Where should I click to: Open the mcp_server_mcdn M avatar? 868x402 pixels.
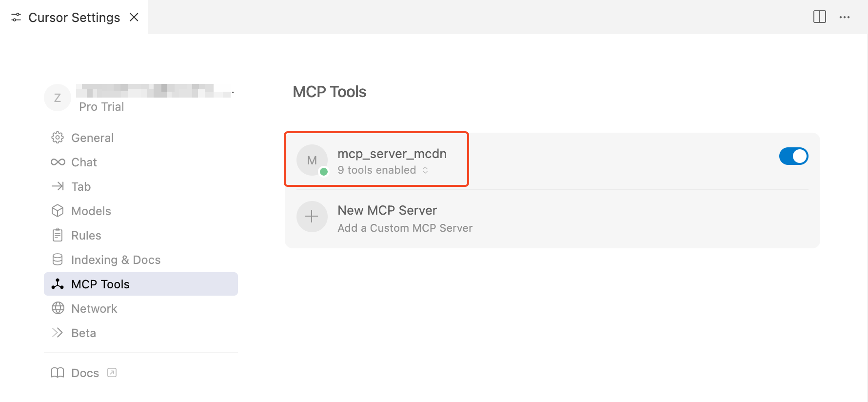pos(312,160)
